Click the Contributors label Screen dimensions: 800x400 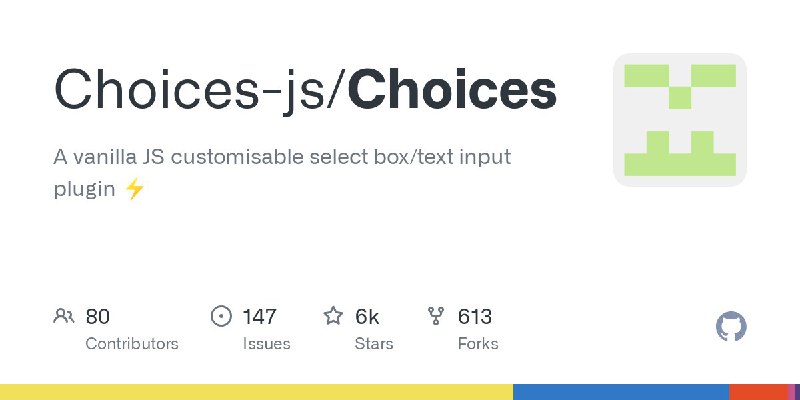[x=132, y=344]
